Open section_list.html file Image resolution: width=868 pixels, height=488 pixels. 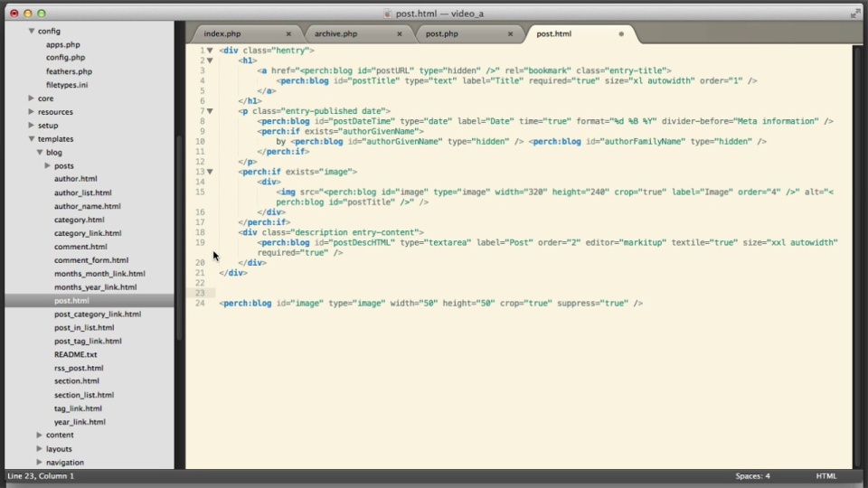pyautogui.click(x=84, y=395)
